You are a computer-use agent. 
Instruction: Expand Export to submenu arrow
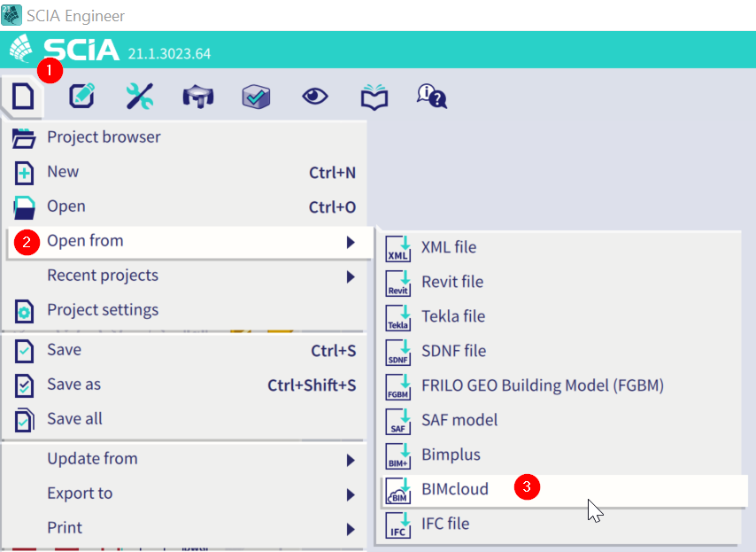click(351, 494)
